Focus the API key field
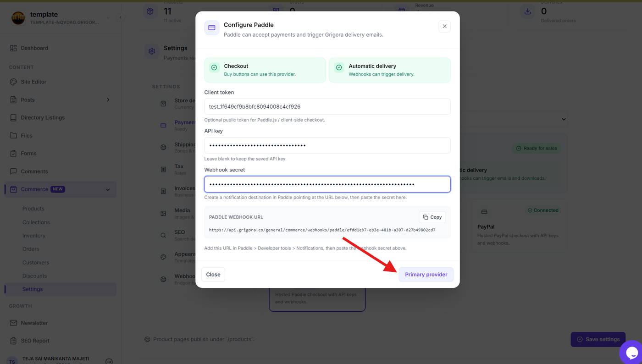 [x=327, y=145]
